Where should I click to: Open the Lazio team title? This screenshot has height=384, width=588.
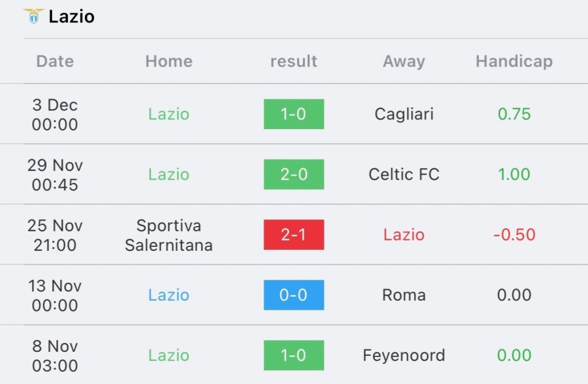(71, 17)
